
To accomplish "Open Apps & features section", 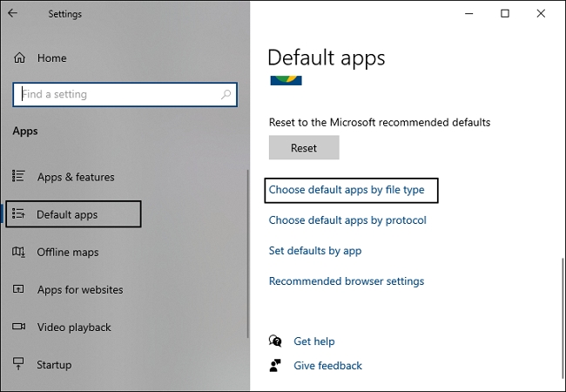I will (x=76, y=177).
